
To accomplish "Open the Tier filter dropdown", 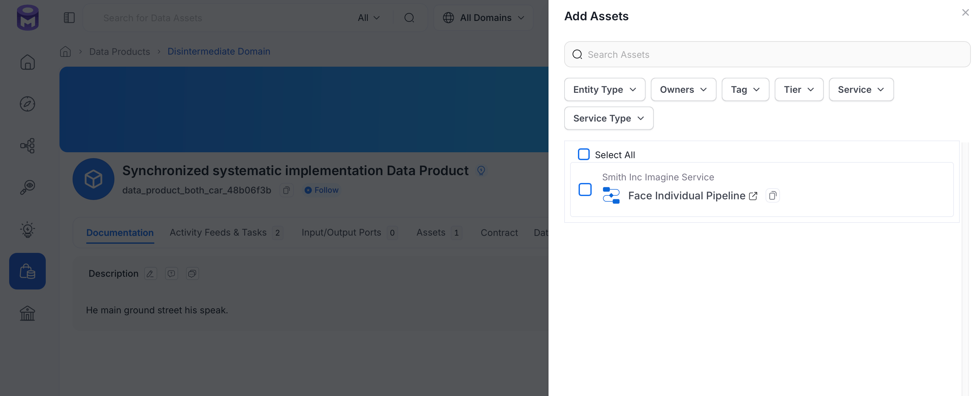I will tap(799, 90).
